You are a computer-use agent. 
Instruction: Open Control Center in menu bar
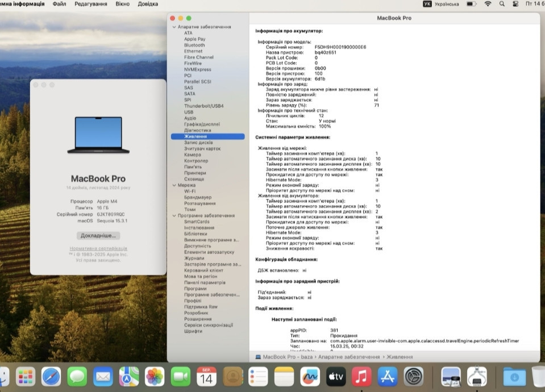pos(515,4)
